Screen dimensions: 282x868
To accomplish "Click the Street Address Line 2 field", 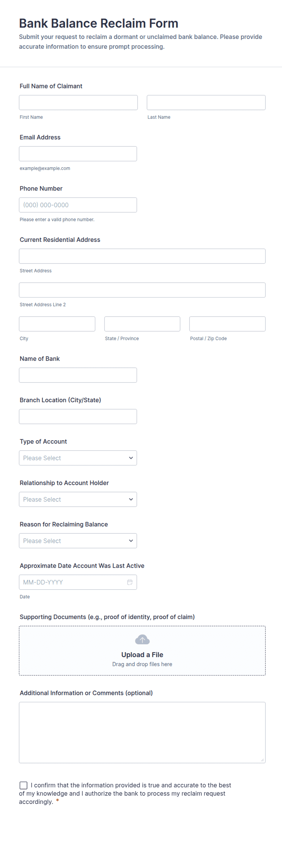I will coord(142,290).
